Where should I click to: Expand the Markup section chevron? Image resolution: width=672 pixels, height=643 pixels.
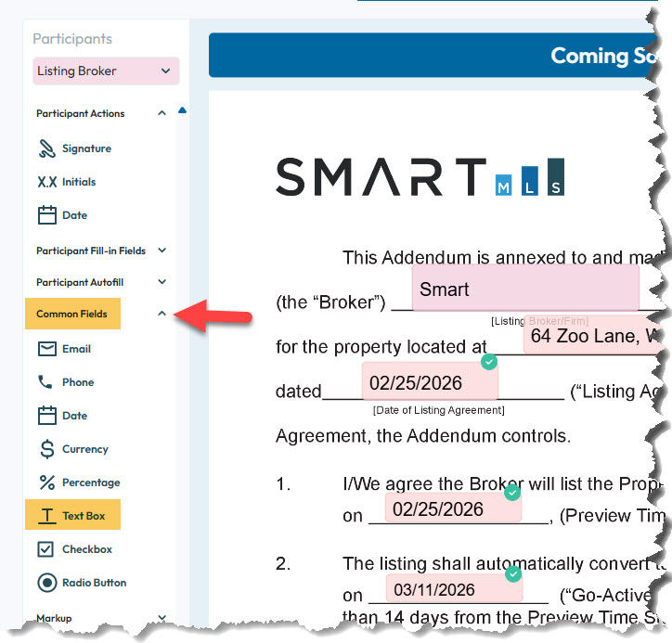pyautogui.click(x=162, y=617)
